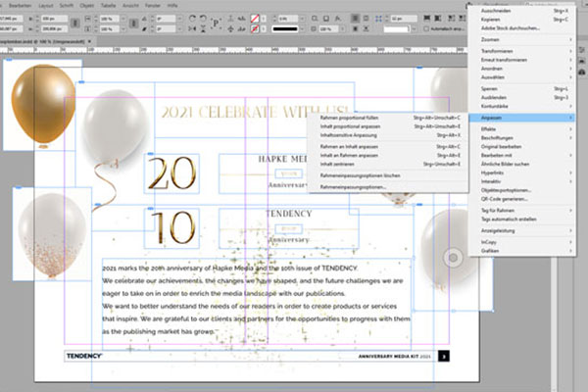
Task: Click the corner options icon beside 12 pt field
Action: coord(378,19)
